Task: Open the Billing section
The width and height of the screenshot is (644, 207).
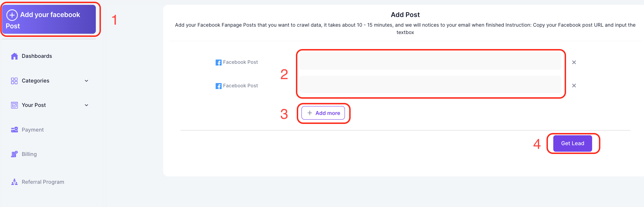Action: tap(29, 154)
